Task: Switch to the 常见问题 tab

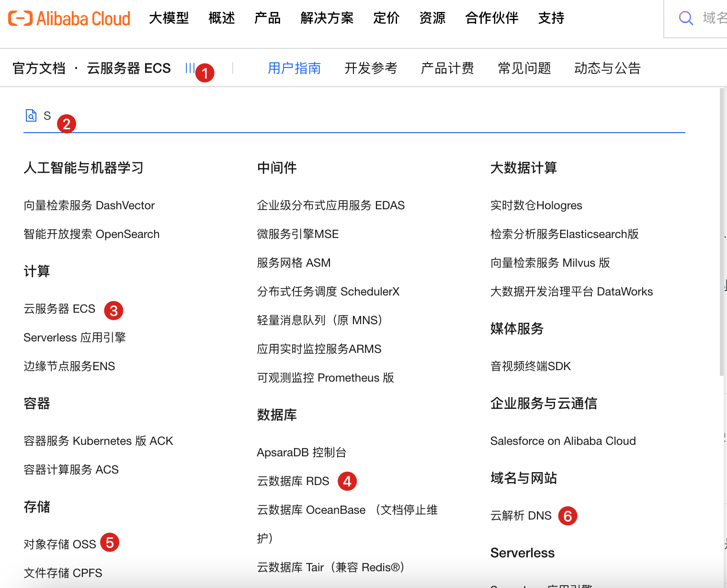Action: coord(524,68)
